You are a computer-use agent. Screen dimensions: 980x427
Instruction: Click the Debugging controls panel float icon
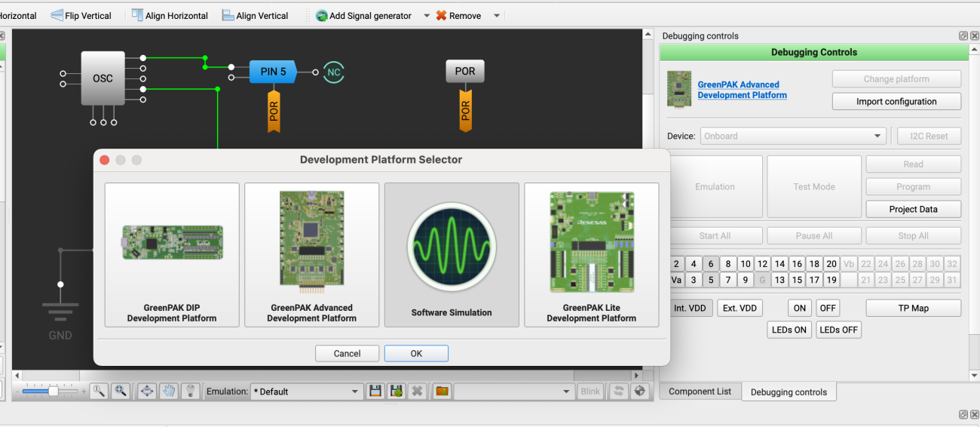(x=963, y=36)
